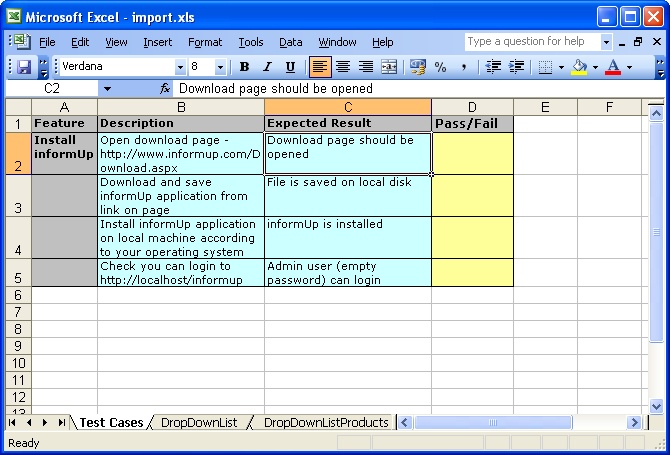Select cell 'informUp is installed'
Screen dimensions: 670x455
point(348,238)
